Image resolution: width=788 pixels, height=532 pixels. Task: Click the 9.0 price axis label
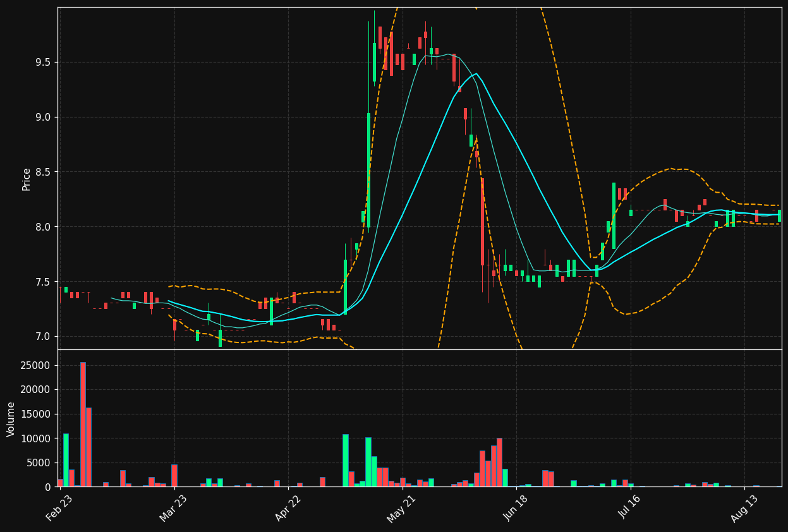44,118
